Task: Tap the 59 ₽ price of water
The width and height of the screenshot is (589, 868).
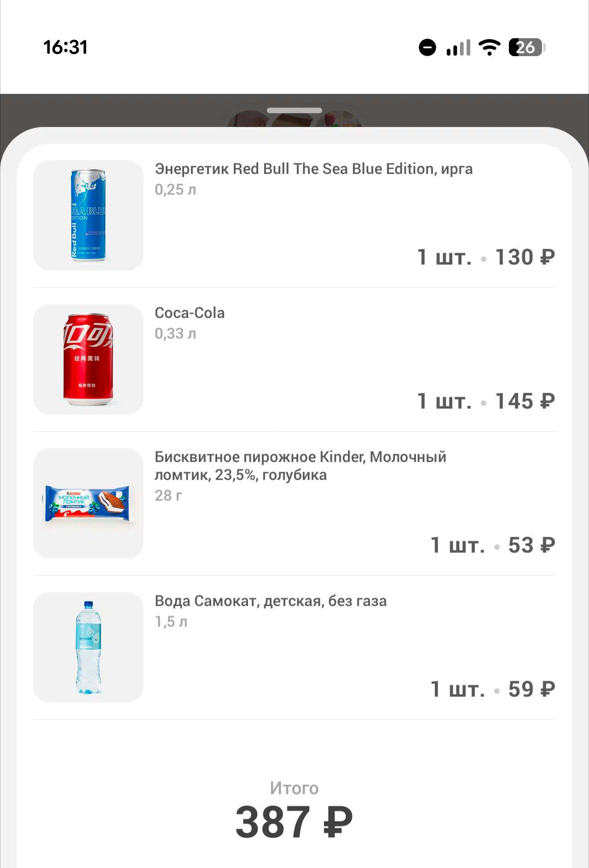Action: click(x=531, y=689)
